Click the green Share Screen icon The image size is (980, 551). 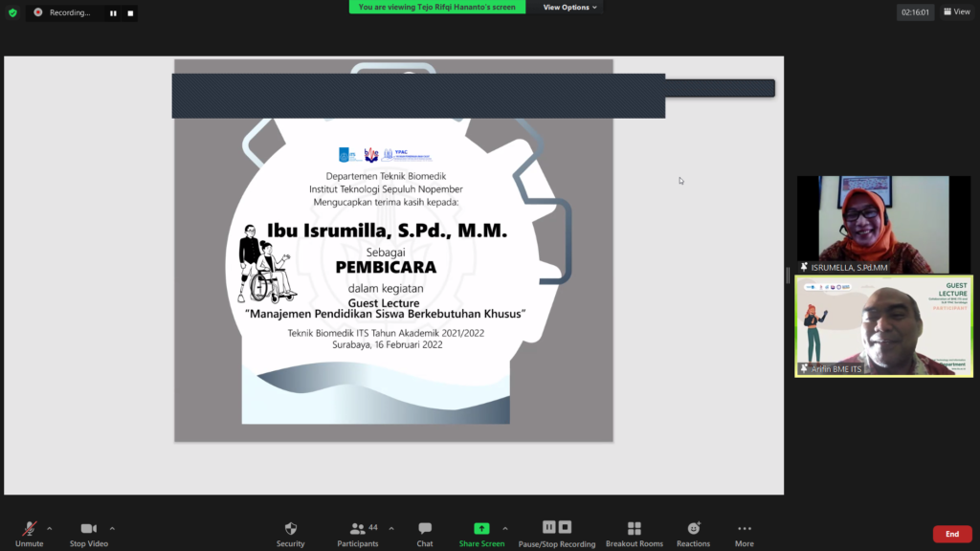click(481, 528)
